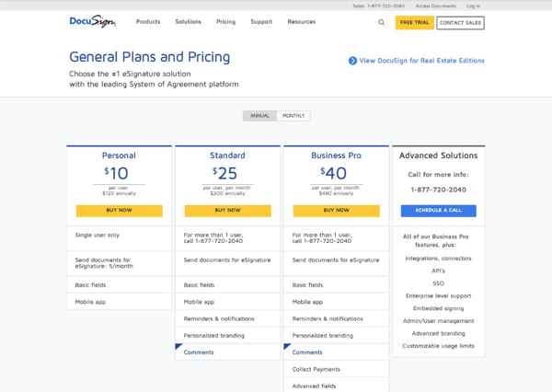Expand Comments in the Business Pro plan
552x392 pixels.
click(x=307, y=352)
